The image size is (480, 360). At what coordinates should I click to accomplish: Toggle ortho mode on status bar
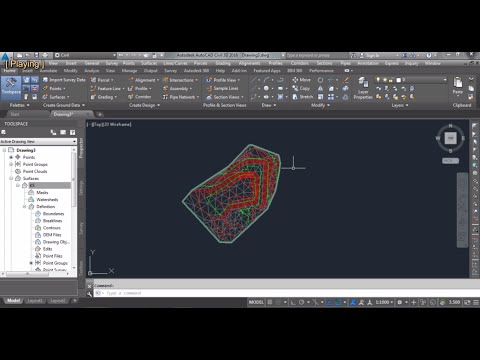tap(293, 302)
